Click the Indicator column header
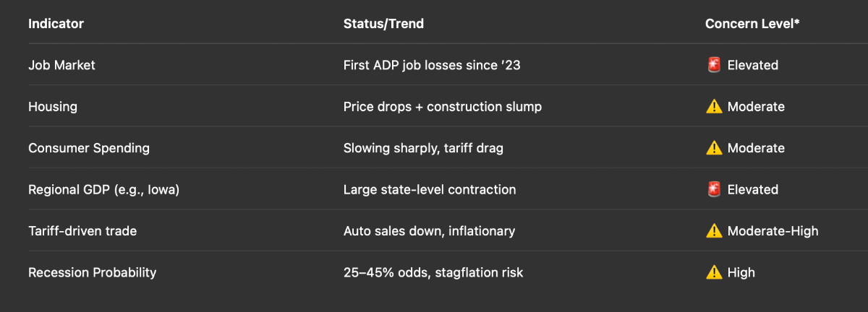The height and width of the screenshot is (312, 868). click(x=56, y=24)
